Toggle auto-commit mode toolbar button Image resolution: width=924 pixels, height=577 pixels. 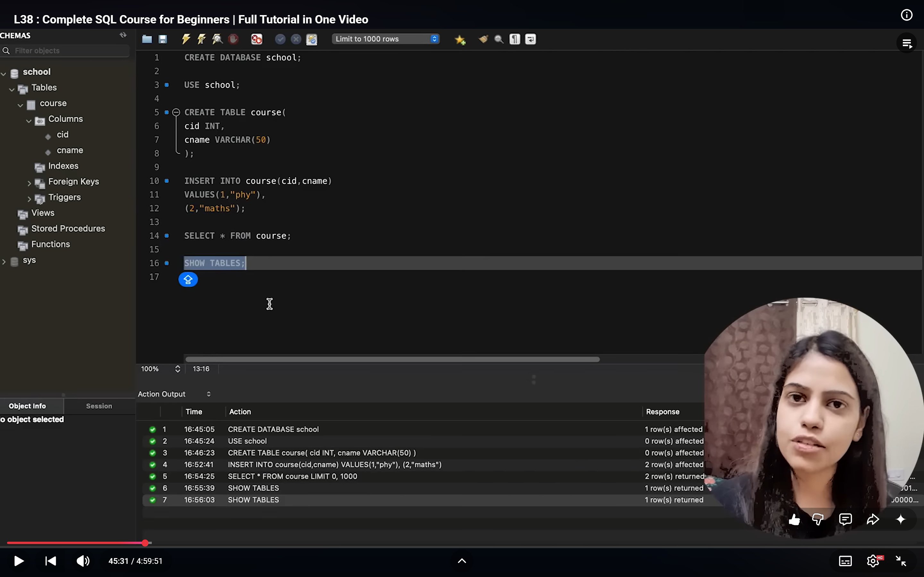point(312,39)
